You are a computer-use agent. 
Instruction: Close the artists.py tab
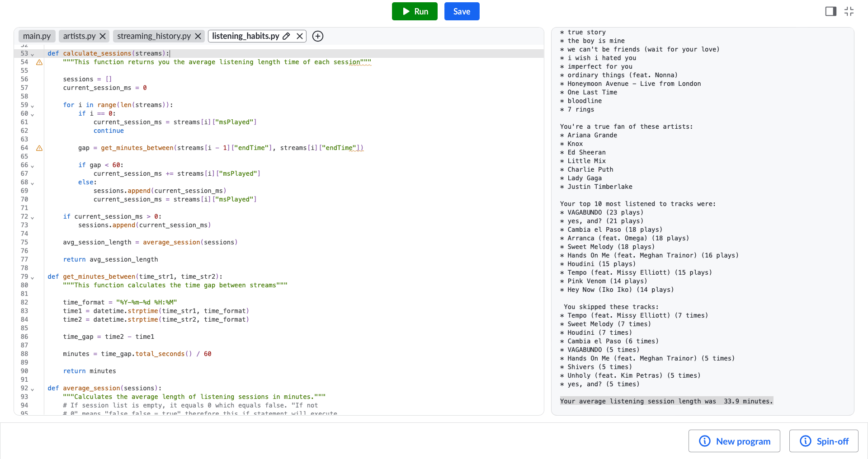point(103,36)
